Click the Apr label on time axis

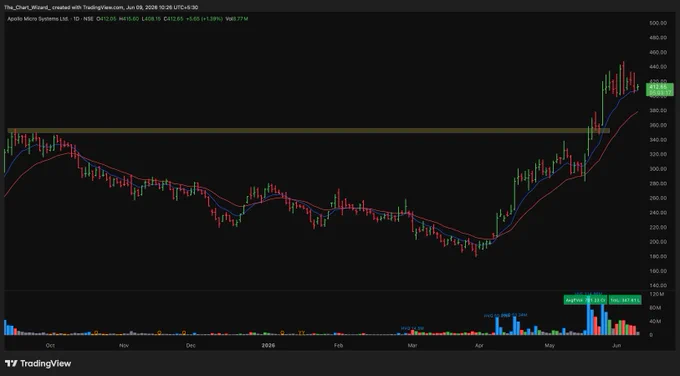click(x=479, y=346)
